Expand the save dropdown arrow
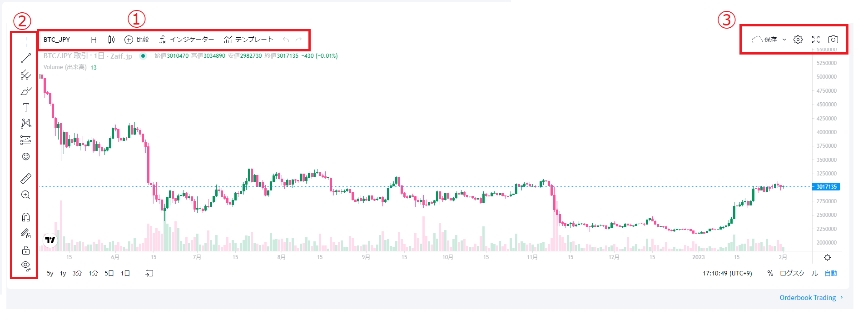The image size is (868, 330). click(784, 40)
